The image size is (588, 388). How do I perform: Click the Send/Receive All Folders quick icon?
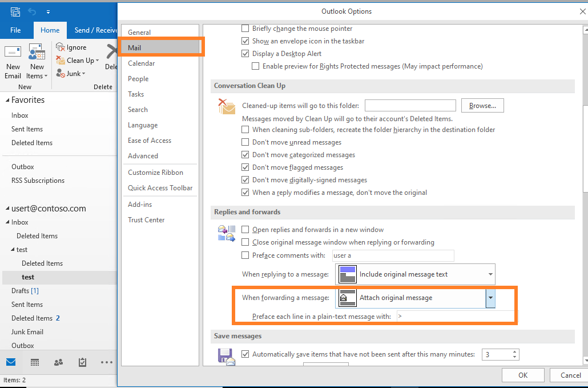15,12
